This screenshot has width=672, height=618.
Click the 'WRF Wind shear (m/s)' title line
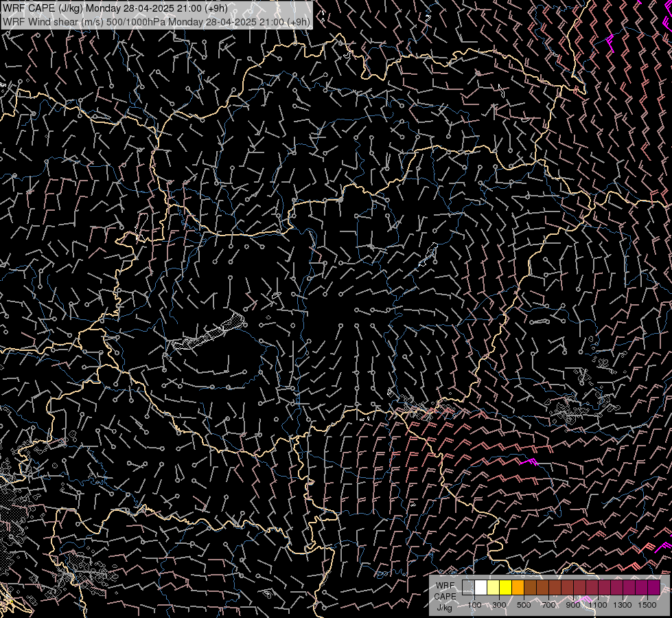pyautogui.click(x=156, y=21)
